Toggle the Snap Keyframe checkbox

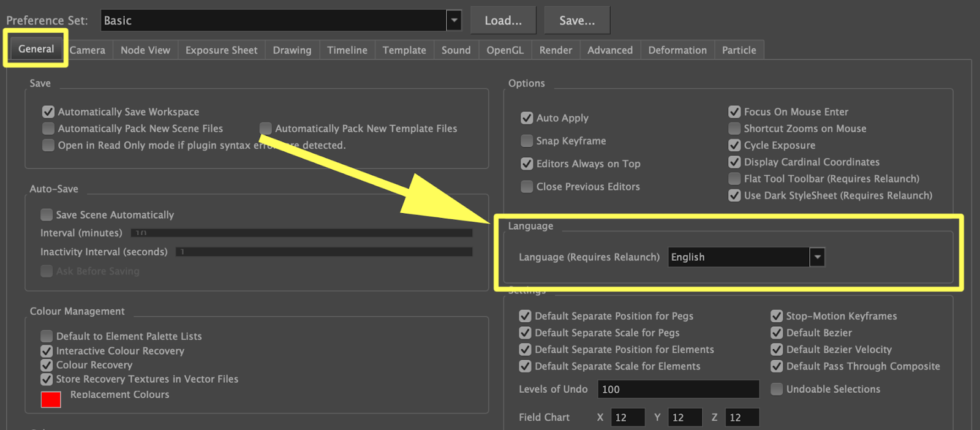pyautogui.click(x=527, y=141)
